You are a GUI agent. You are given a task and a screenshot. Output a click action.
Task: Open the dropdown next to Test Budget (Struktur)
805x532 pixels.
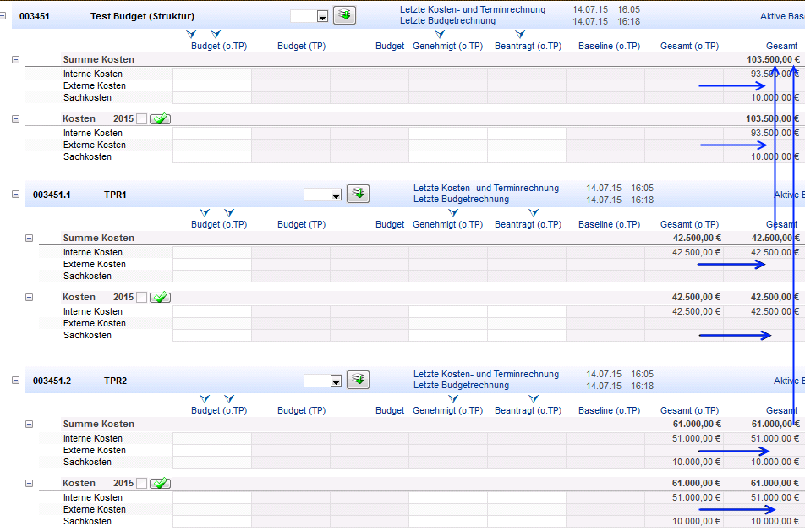322,16
